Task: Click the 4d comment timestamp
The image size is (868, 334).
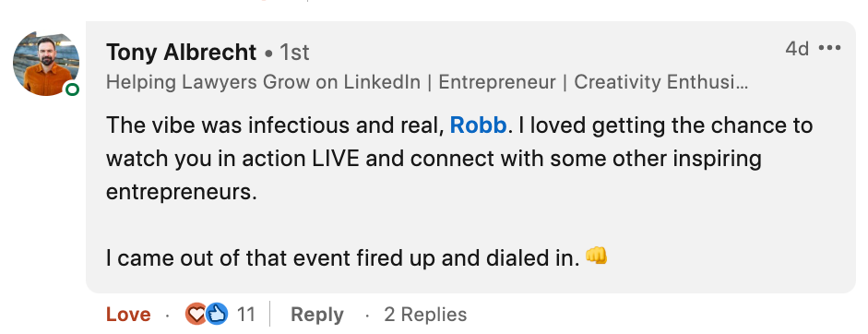Action: 797,49
